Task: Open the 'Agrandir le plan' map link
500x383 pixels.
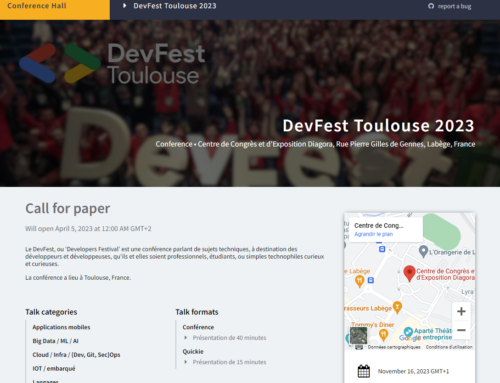Action: (x=373, y=234)
